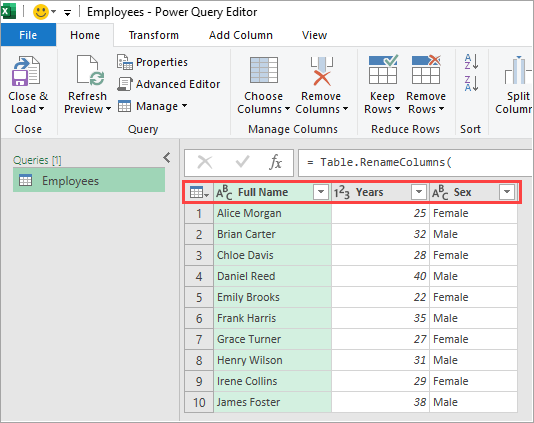Sort descending with the Z-A icon
This screenshot has height=423, width=534.
472,83
